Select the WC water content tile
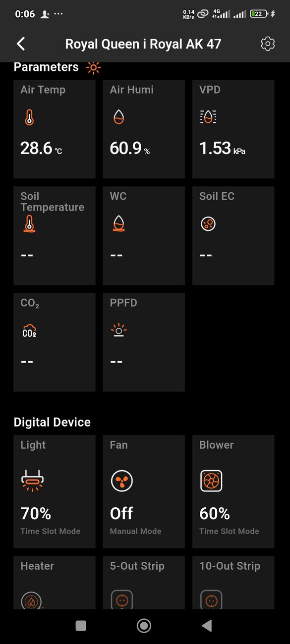 click(x=144, y=236)
